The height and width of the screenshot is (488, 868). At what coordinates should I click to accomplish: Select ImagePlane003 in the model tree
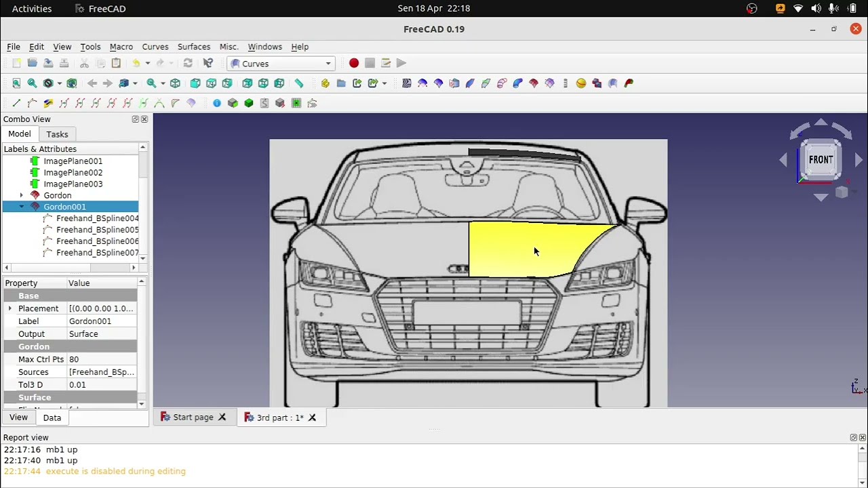coord(73,184)
